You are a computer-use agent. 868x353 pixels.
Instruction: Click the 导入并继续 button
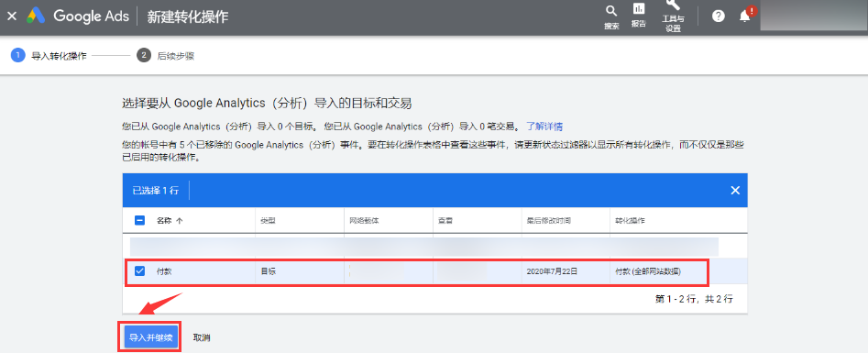151,337
